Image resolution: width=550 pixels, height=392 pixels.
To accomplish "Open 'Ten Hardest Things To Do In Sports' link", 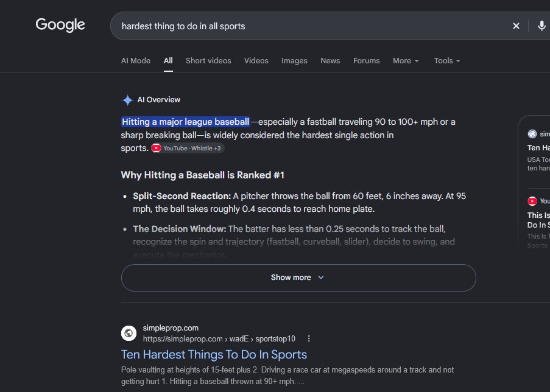I will pyautogui.click(x=214, y=354).
